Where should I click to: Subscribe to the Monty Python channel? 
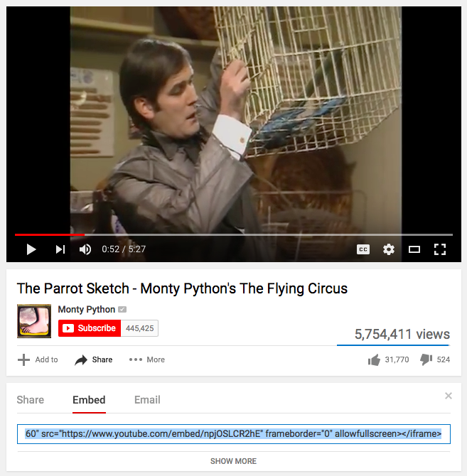[x=90, y=328]
